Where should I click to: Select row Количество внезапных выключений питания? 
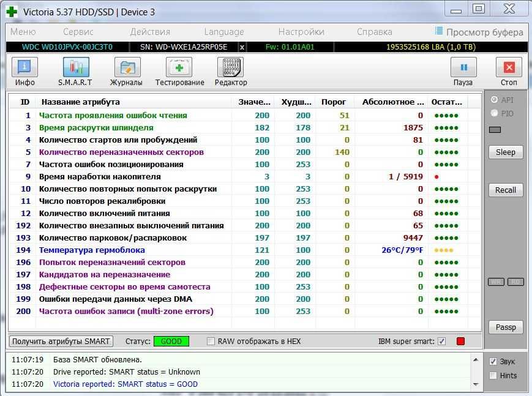tap(245, 226)
